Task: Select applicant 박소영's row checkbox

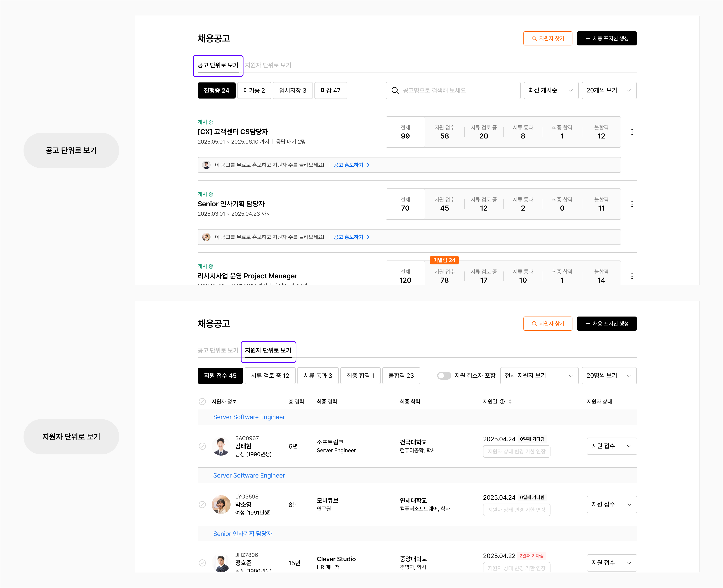Action: click(202, 504)
